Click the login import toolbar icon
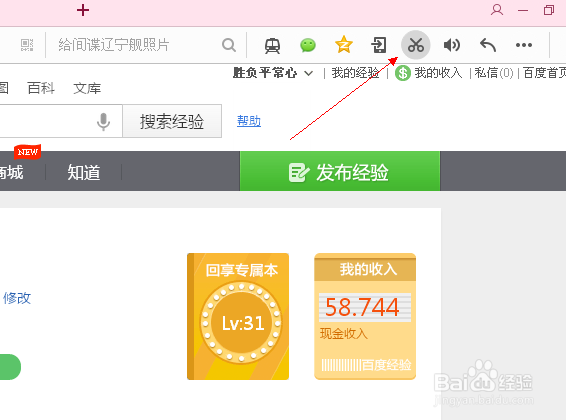The height and width of the screenshot is (420, 566). (x=379, y=45)
